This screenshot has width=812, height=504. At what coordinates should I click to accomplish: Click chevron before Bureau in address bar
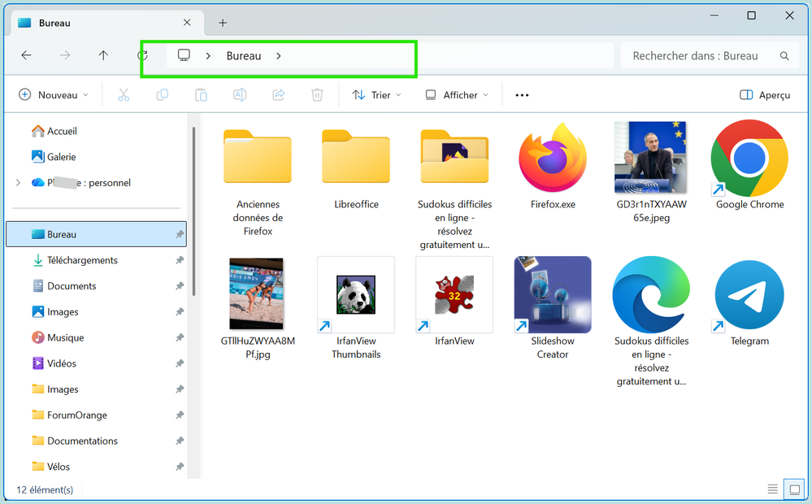(x=208, y=56)
